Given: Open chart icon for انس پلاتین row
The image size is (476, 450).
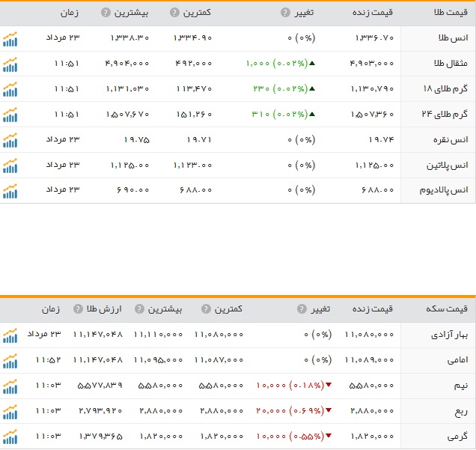Looking at the screenshot, I should 10,165.
